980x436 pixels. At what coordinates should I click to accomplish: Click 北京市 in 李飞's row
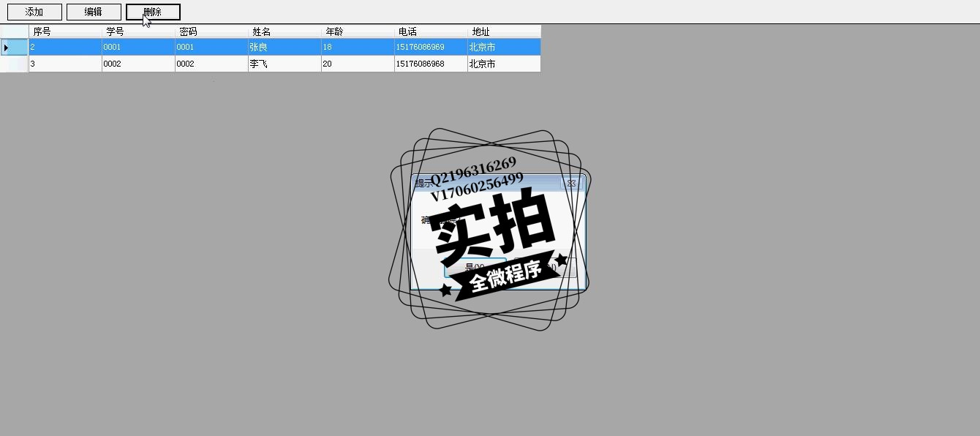pyautogui.click(x=504, y=64)
